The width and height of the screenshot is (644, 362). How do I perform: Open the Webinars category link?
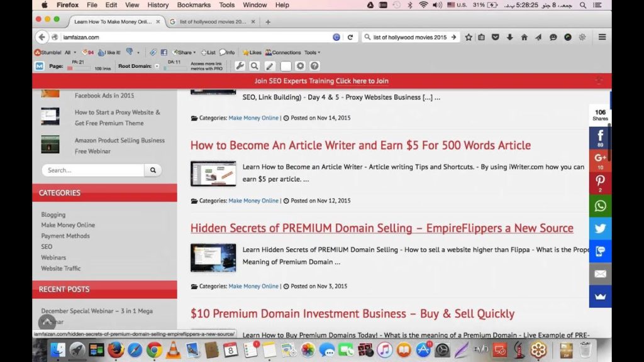(x=53, y=258)
